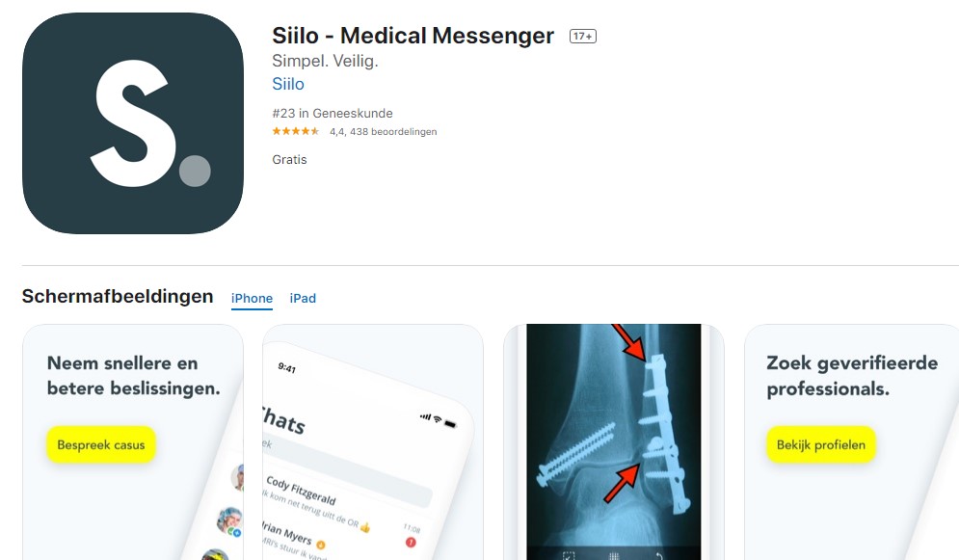959x560 pixels.
Task: Click the upper red arrow on X-ray
Action: tap(629, 342)
